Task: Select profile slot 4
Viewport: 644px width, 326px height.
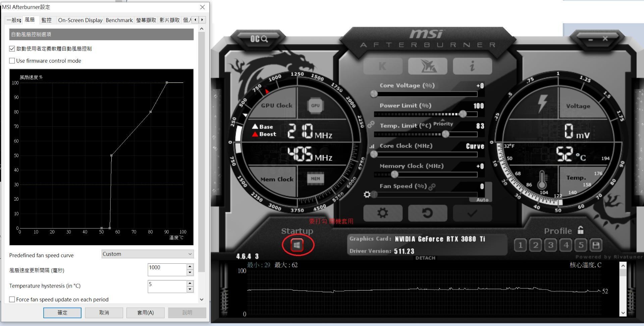Action: point(566,245)
